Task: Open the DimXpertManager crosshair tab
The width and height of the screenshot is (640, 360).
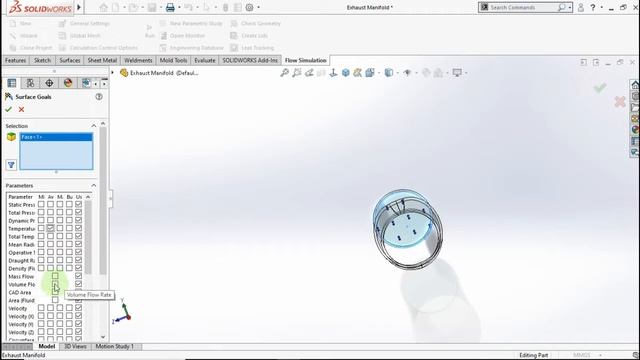Action: point(49,83)
